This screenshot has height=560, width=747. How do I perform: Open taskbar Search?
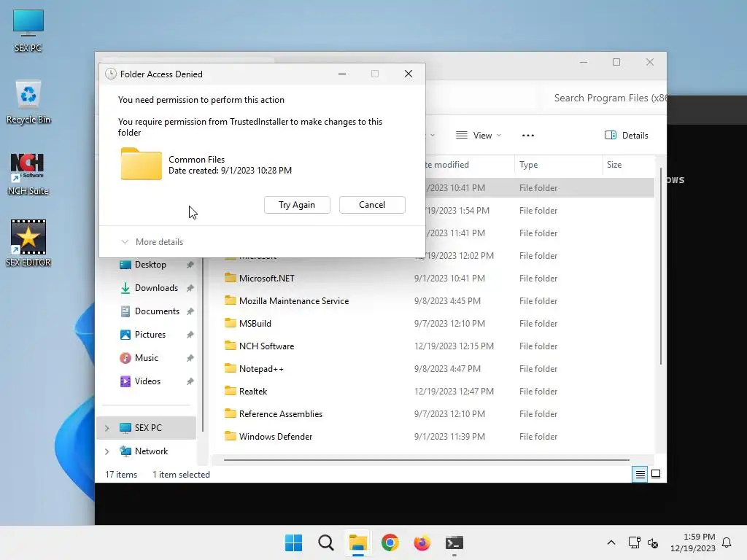point(326,542)
